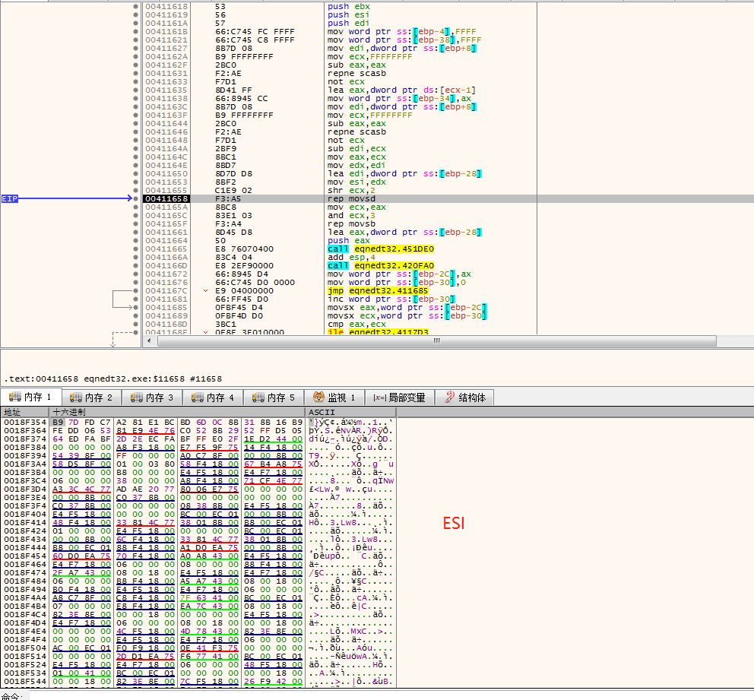Click the disassembly horizontal scrollbar thumb

(x=436, y=340)
